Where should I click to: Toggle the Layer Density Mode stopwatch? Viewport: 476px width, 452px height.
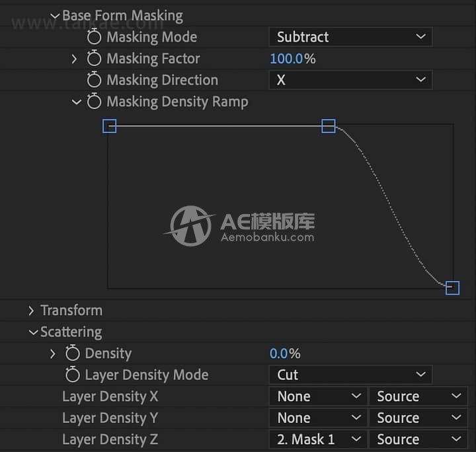coord(73,375)
